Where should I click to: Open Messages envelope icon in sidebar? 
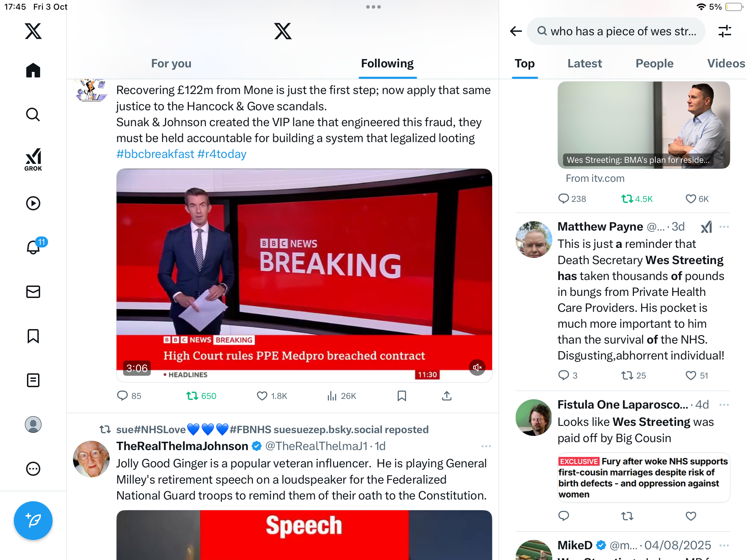pyautogui.click(x=33, y=292)
